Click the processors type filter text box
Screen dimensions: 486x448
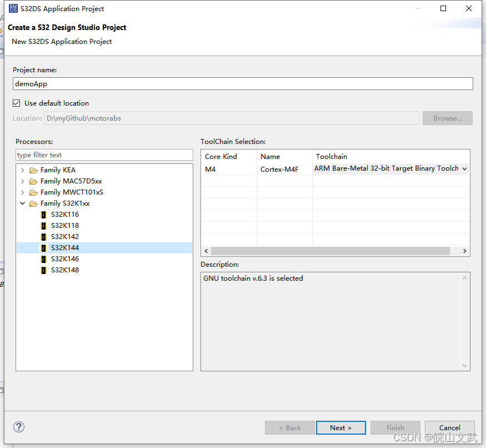pyautogui.click(x=104, y=155)
